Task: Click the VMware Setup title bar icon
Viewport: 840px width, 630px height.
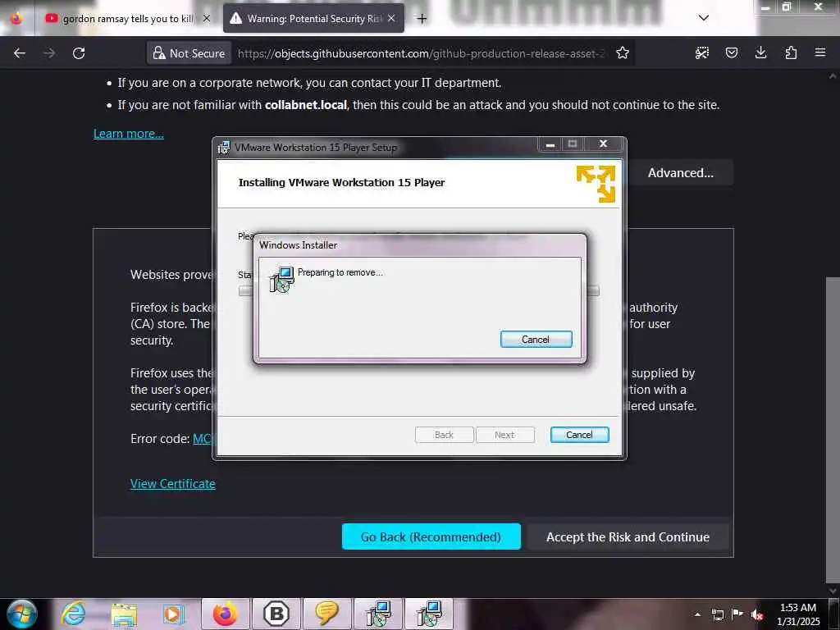Action: pyautogui.click(x=223, y=148)
